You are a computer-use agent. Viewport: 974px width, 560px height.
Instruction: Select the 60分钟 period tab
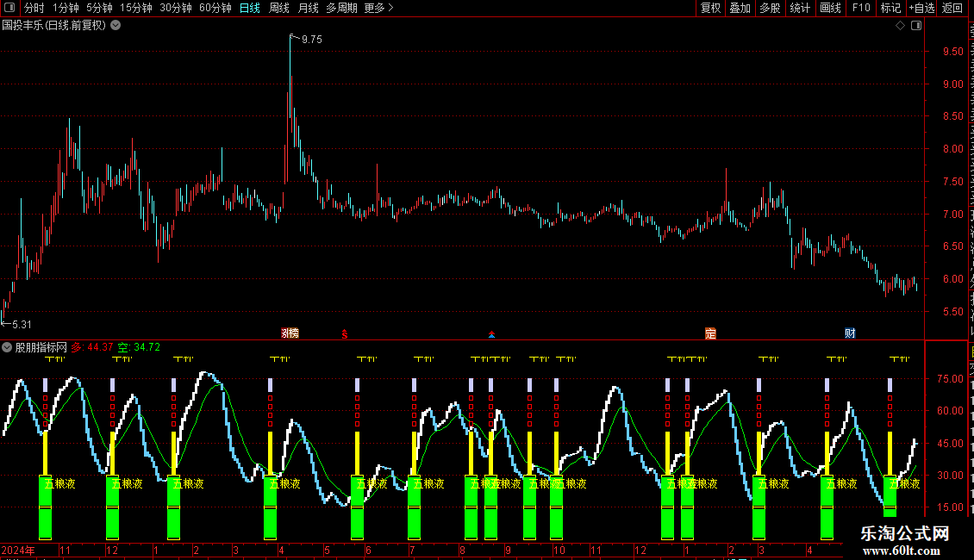tap(215, 8)
